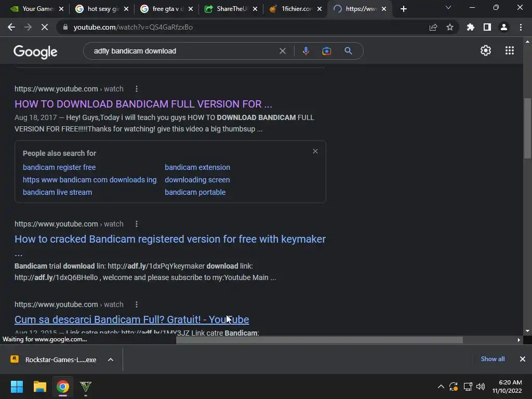Click the Chrome taskbar icon
This screenshot has height=399, width=532.
click(x=63, y=387)
